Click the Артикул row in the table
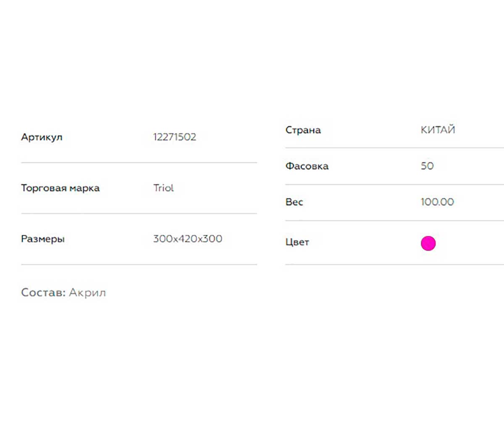The image size is (504, 421). [139, 137]
